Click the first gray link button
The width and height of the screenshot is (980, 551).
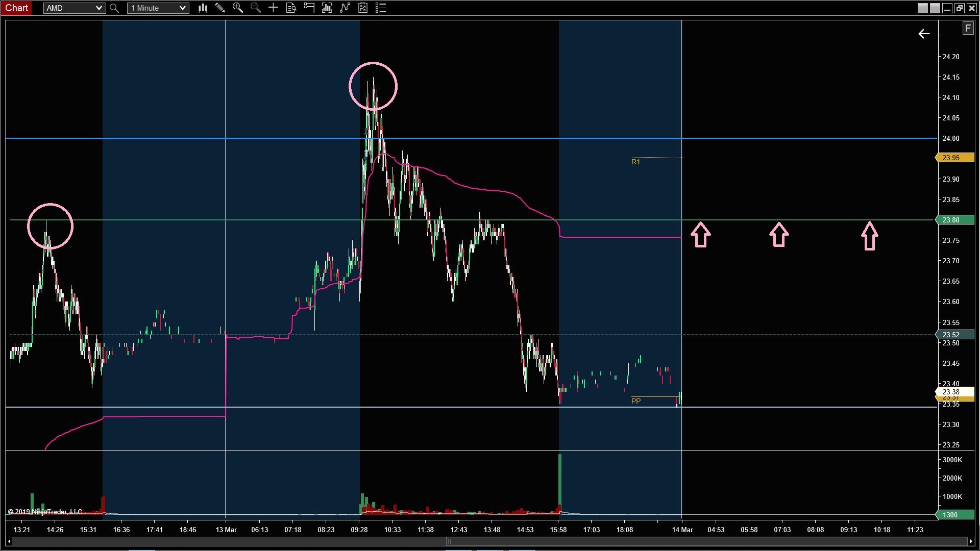pos(922,8)
